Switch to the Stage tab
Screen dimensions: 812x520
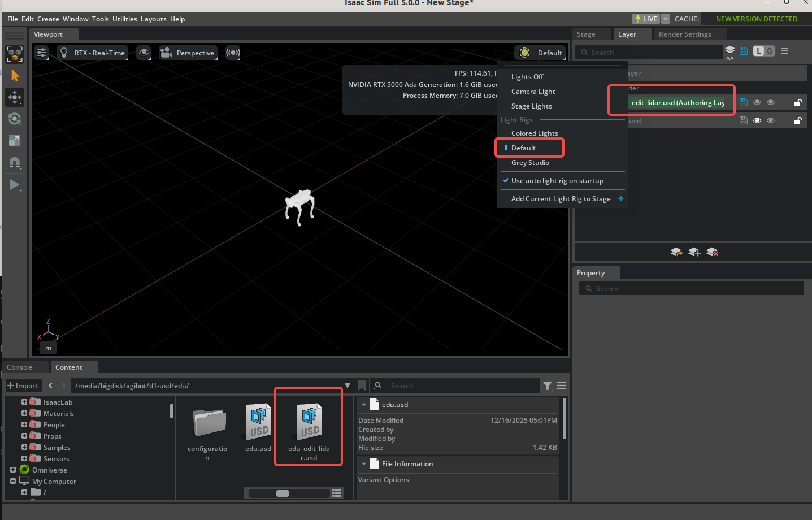pyautogui.click(x=586, y=34)
